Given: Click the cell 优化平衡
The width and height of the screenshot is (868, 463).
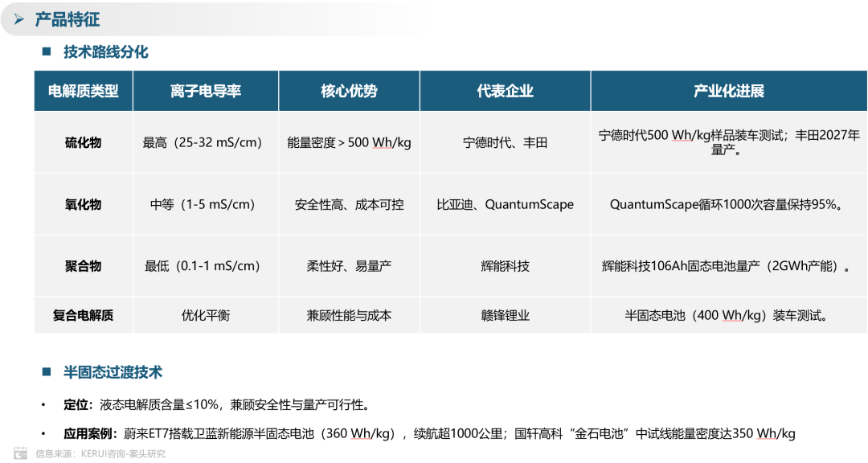Looking at the screenshot, I should tap(206, 315).
